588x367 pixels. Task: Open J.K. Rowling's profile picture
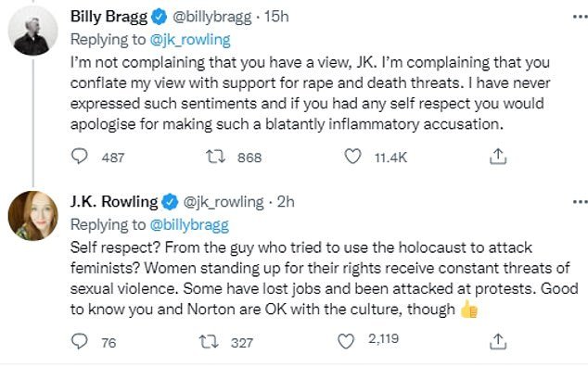tap(33, 216)
